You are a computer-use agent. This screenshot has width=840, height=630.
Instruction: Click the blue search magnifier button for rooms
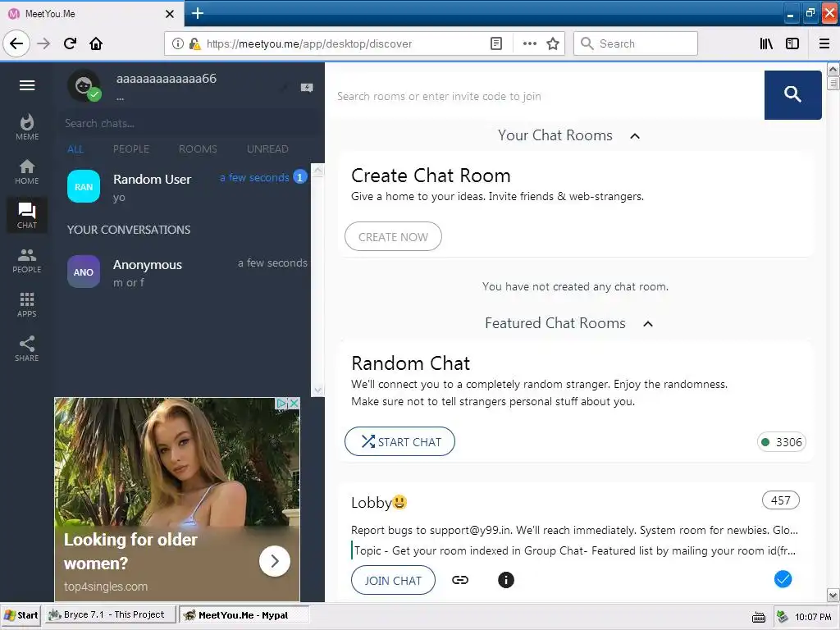(x=792, y=95)
